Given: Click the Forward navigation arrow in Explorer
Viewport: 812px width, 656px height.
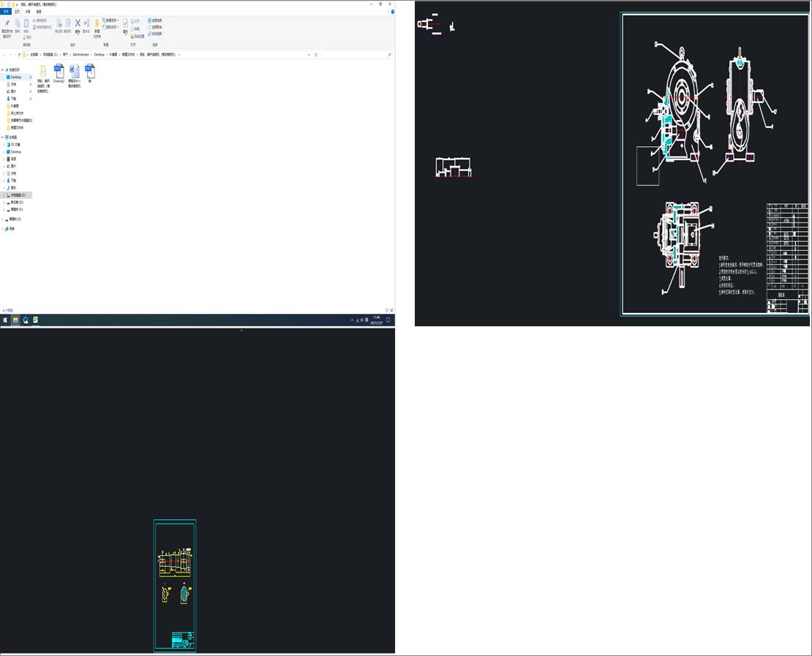Looking at the screenshot, I should [x=11, y=54].
